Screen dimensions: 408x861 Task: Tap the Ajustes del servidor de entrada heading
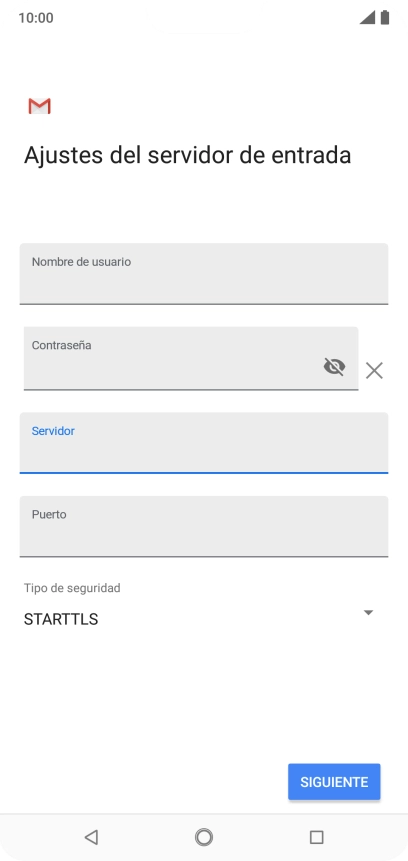tap(187, 155)
